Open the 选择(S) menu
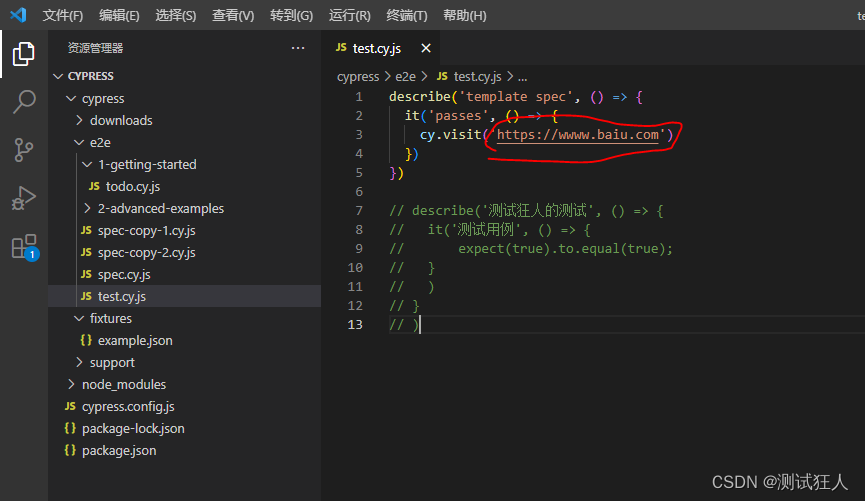The width and height of the screenshot is (865, 501). tap(175, 15)
